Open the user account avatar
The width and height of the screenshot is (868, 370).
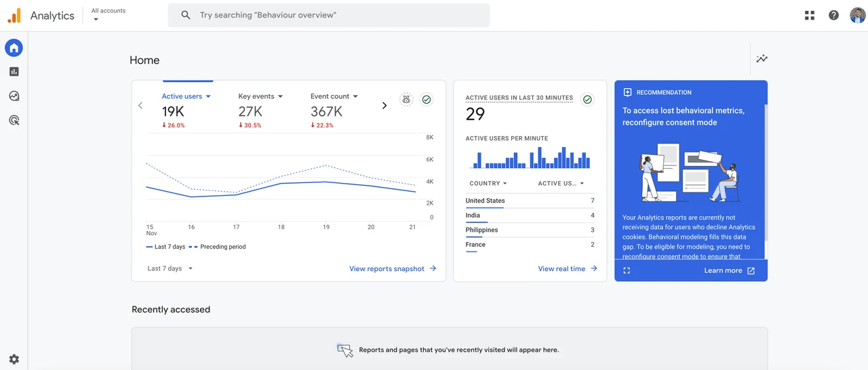(x=857, y=15)
